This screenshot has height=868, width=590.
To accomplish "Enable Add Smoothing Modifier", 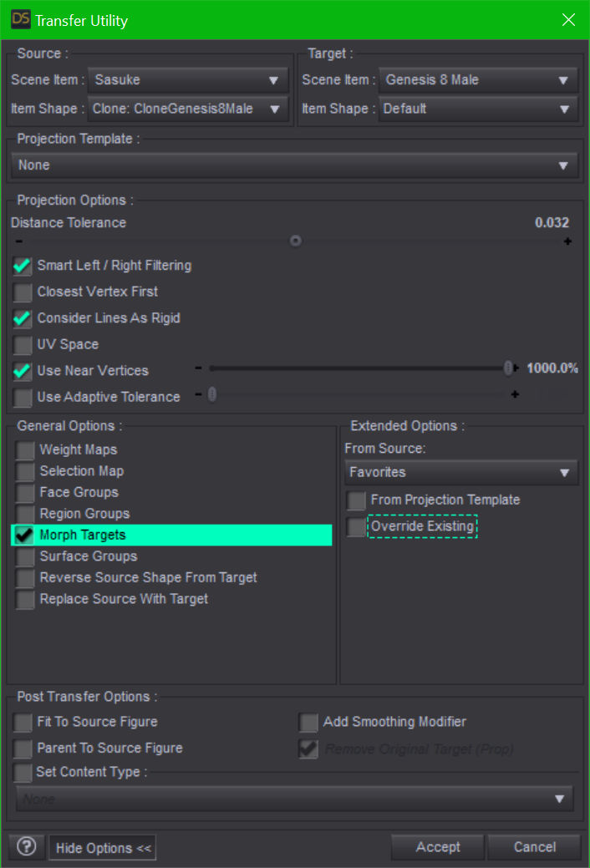I will (x=309, y=723).
